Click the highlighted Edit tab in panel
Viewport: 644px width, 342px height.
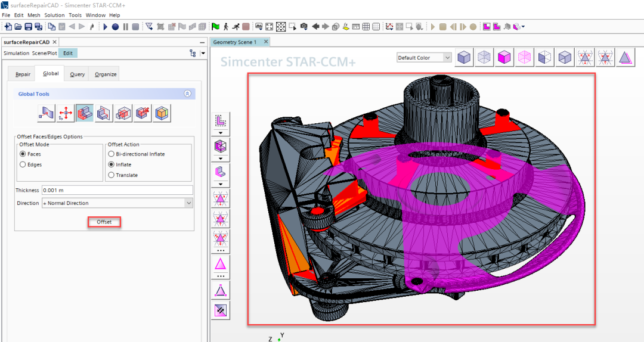68,53
